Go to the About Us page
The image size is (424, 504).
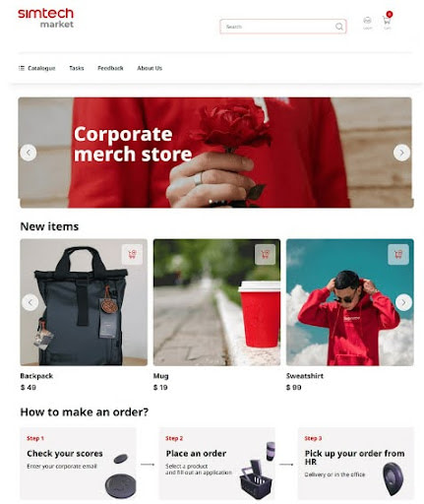(x=150, y=68)
